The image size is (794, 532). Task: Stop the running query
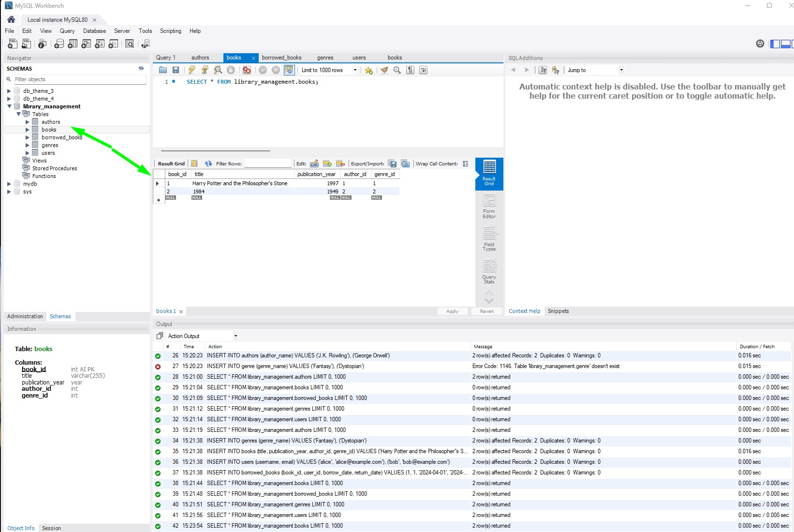point(231,70)
